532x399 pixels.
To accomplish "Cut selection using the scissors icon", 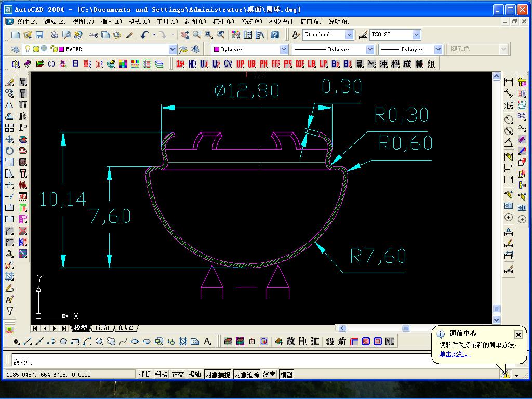I will tap(94, 35).
